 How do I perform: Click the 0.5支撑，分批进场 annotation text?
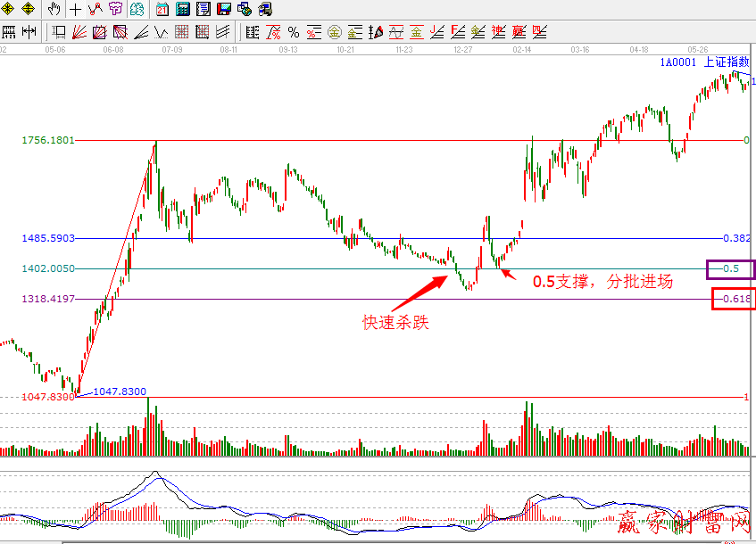[x=602, y=282]
